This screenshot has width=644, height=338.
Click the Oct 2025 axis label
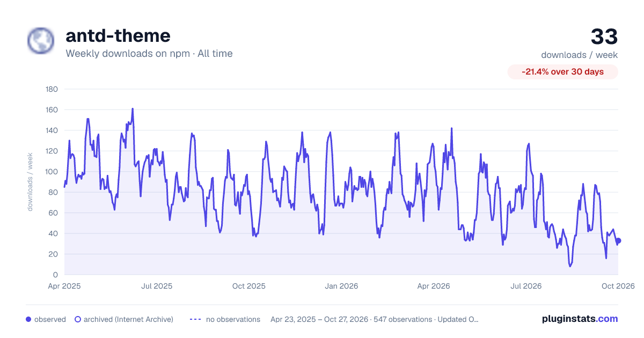click(x=249, y=286)
